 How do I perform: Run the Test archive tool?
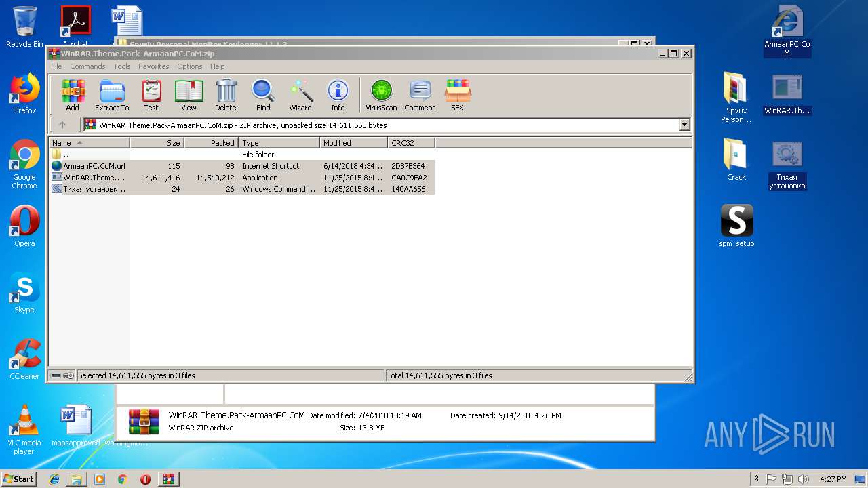tap(151, 95)
